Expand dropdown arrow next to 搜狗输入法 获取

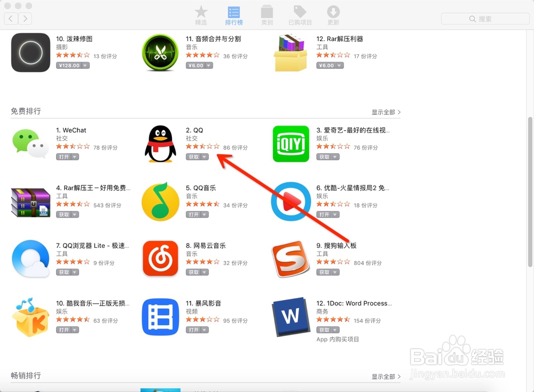(x=335, y=272)
